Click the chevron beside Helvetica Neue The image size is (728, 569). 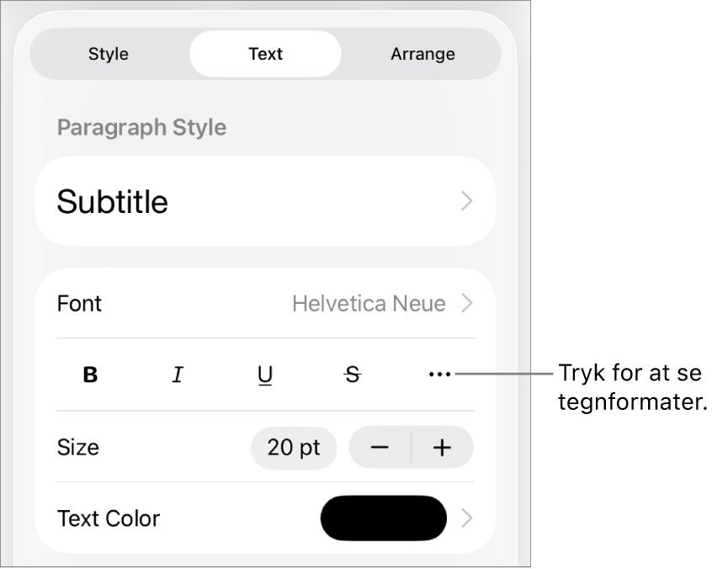coord(468,304)
